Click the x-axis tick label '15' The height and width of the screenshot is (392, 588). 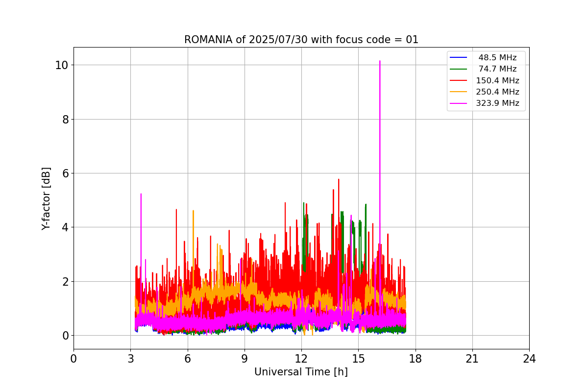click(x=358, y=359)
